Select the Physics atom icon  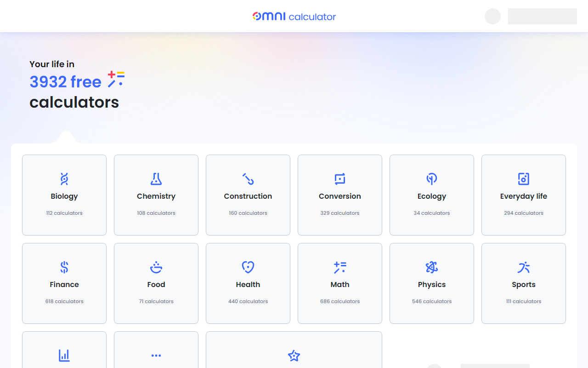432,267
